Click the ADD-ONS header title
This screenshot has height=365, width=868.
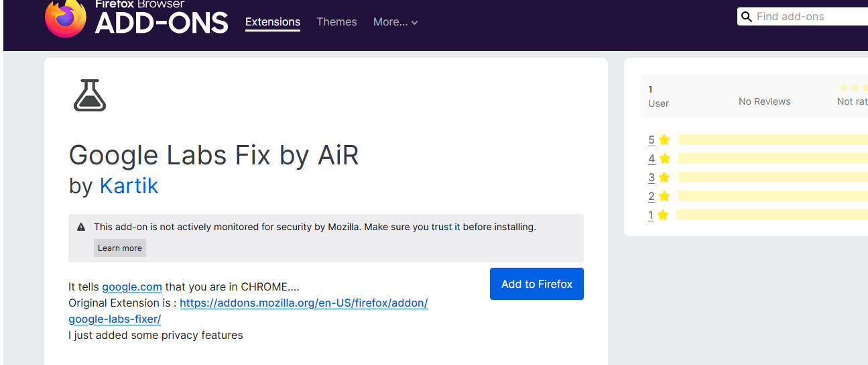[x=162, y=23]
